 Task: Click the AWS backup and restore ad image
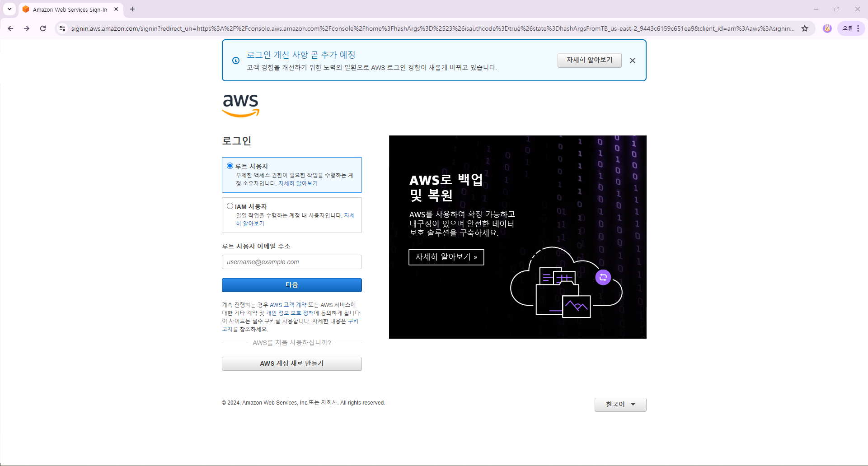[518, 237]
